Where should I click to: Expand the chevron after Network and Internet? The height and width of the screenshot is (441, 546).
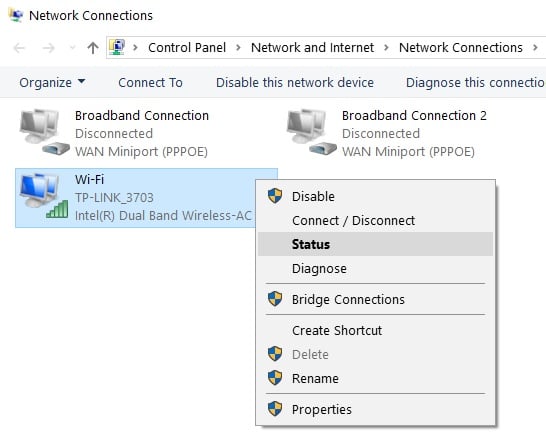pyautogui.click(x=386, y=47)
